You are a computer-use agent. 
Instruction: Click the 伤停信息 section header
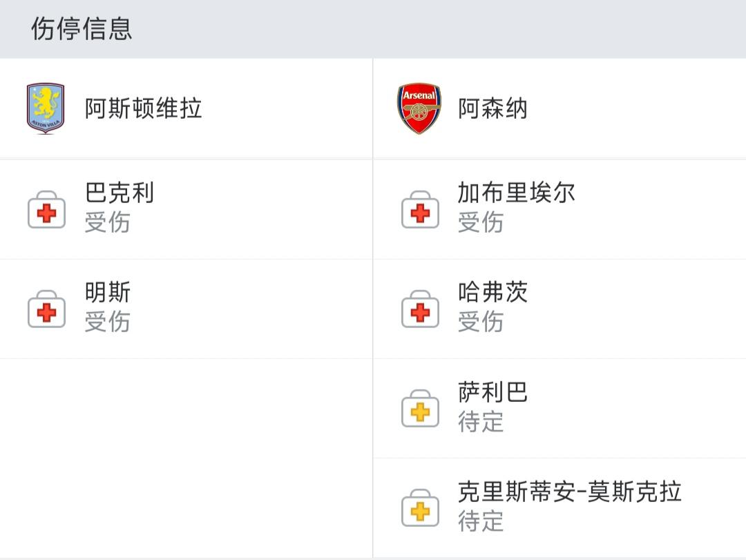[x=82, y=29]
